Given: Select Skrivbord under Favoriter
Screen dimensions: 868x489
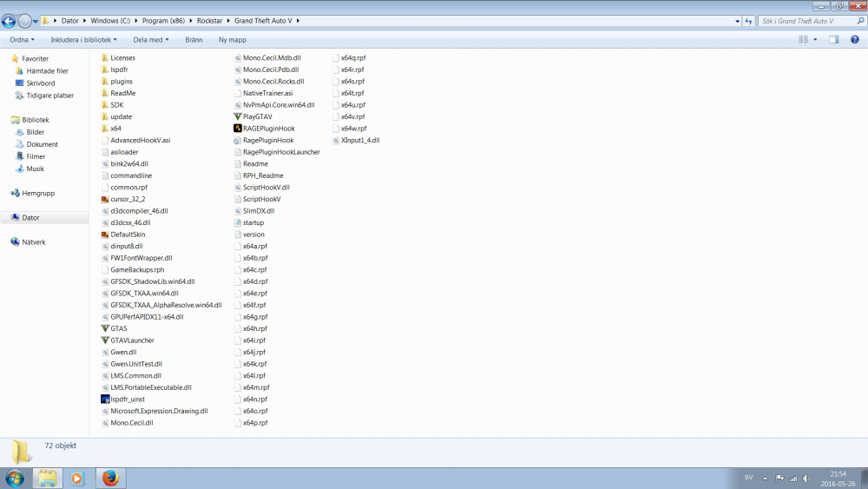Looking at the screenshot, I should click(x=41, y=83).
